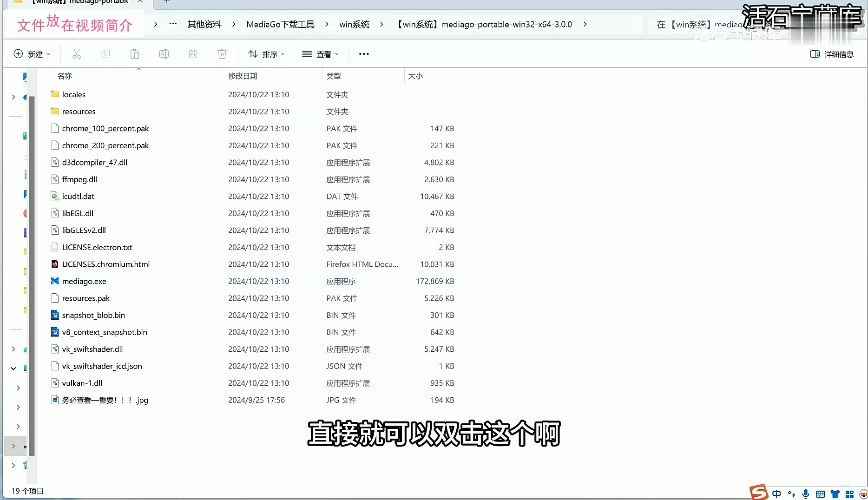The image size is (868, 500).
Task: Click the mediago.exe file name text
Action: pyautogui.click(x=84, y=281)
